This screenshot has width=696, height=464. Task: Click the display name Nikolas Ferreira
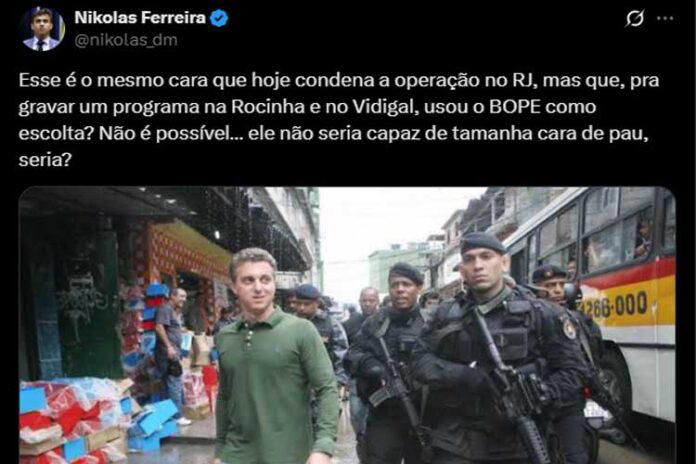[x=140, y=18]
